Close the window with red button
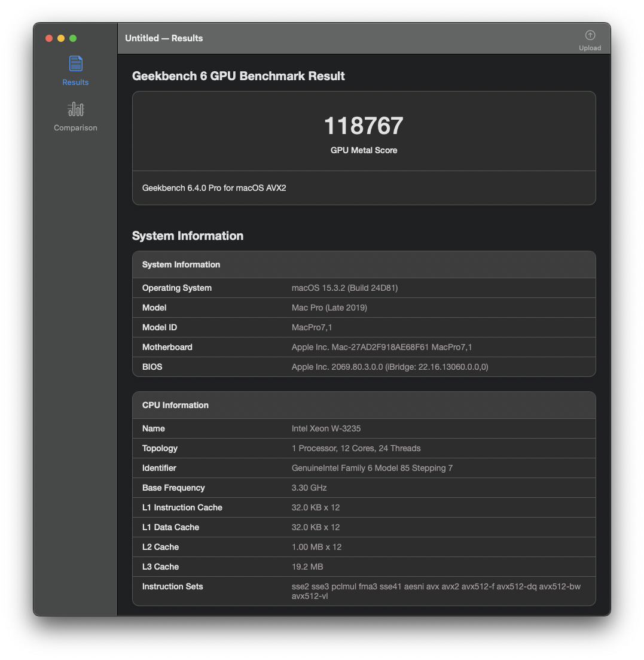The width and height of the screenshot is (644, 660). click(49, 38)
